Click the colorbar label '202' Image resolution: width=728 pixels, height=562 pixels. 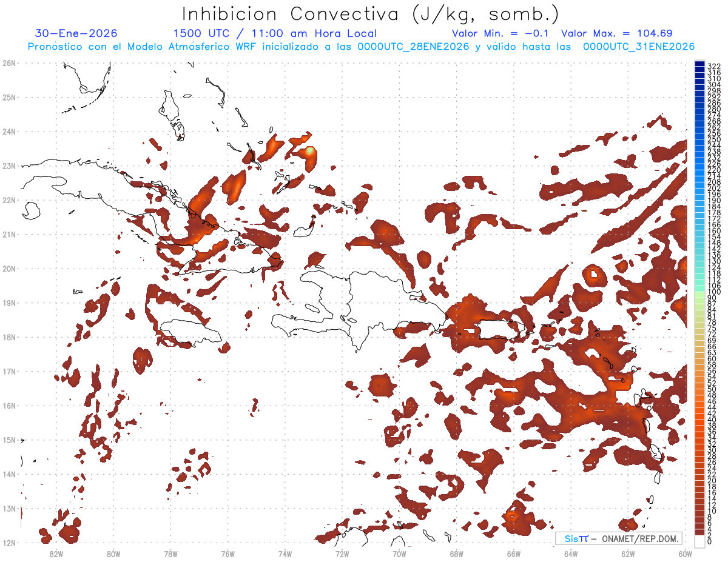[x=714, y=188]
